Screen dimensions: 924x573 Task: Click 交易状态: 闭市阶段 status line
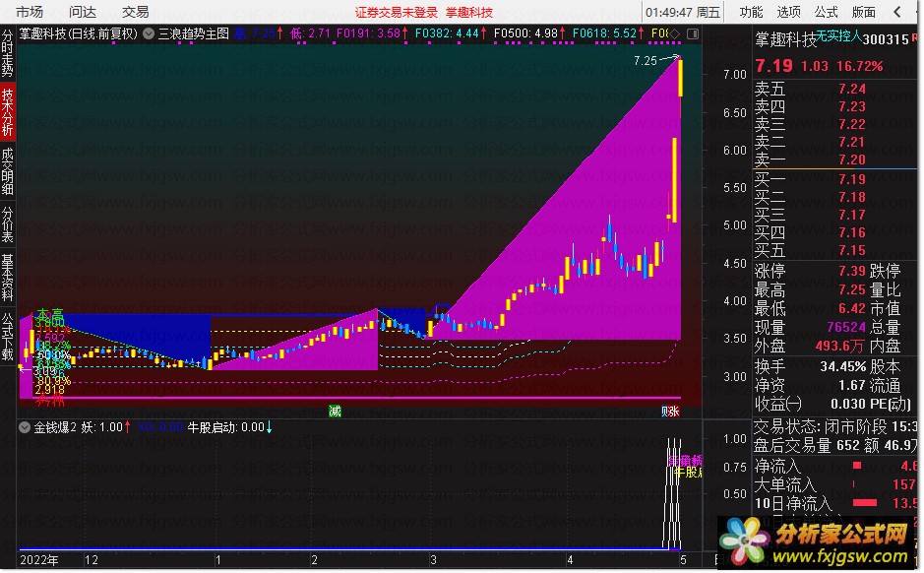tap(834, 426)
